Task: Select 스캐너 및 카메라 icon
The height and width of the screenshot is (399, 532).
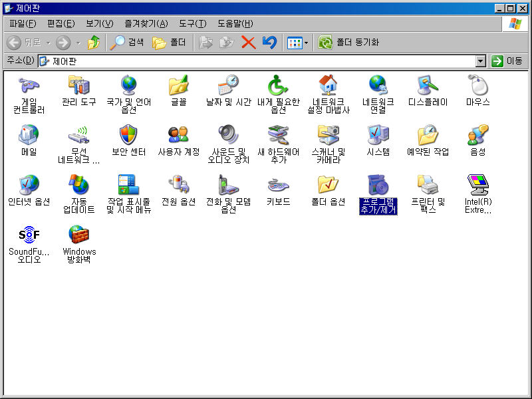Action: (328, 135)
